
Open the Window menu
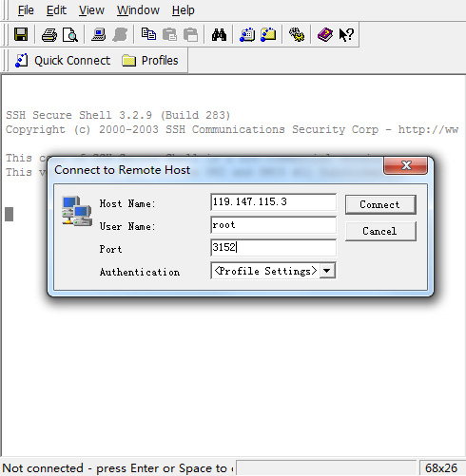(138, 10)
